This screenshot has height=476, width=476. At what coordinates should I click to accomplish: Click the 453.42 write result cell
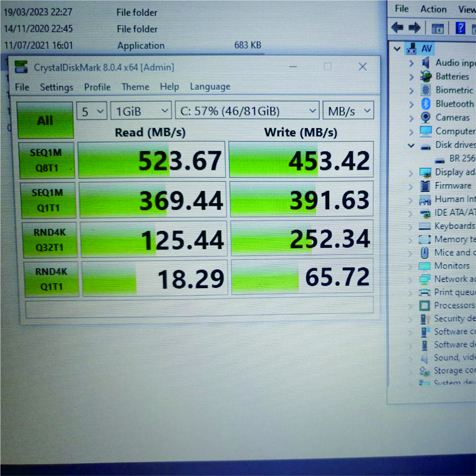[x=301, y=159]
